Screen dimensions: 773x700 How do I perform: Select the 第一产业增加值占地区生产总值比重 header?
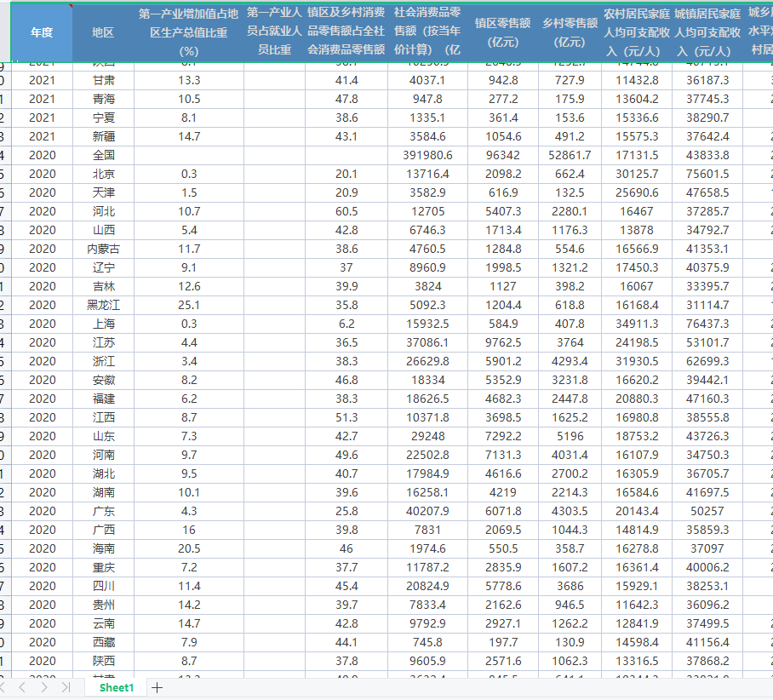coord(189,32)
